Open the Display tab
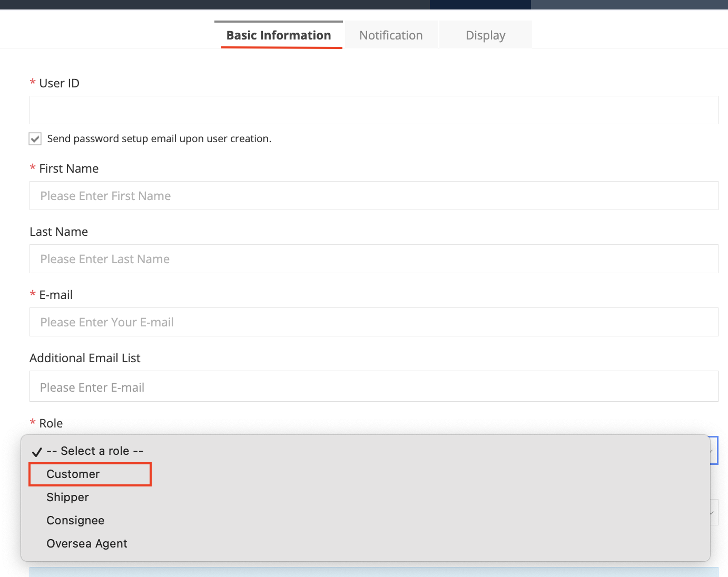Viewport: 728px width, 577px height. [x=485, y=35]
